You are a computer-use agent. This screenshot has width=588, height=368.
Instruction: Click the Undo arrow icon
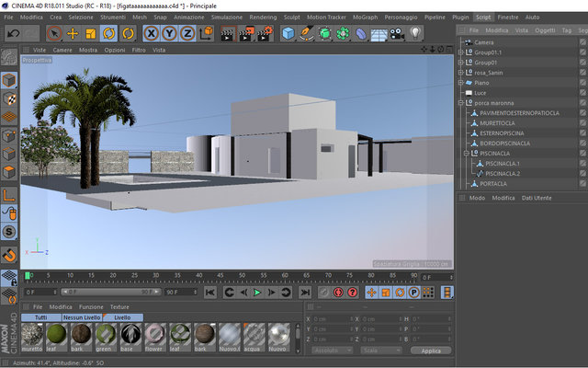(x=14, y=34)
